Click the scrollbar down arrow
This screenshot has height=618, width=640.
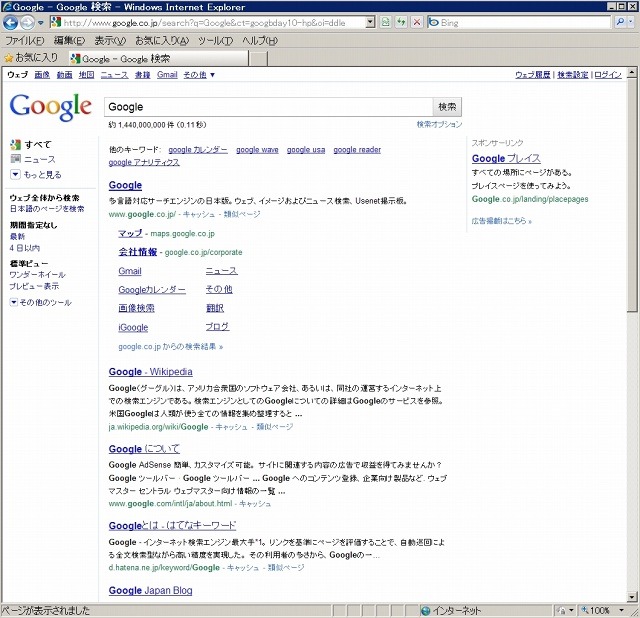tap(632, 597)
